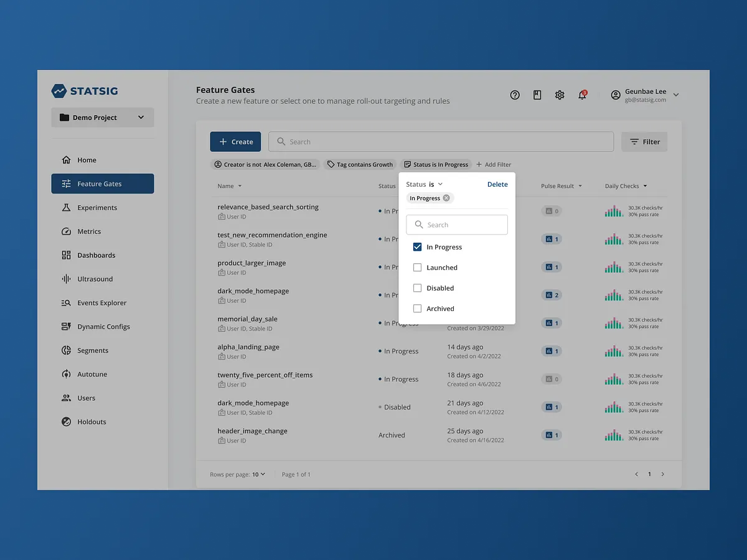Change rows per page from 10
The image size is (747, 560).
(258, 474)
